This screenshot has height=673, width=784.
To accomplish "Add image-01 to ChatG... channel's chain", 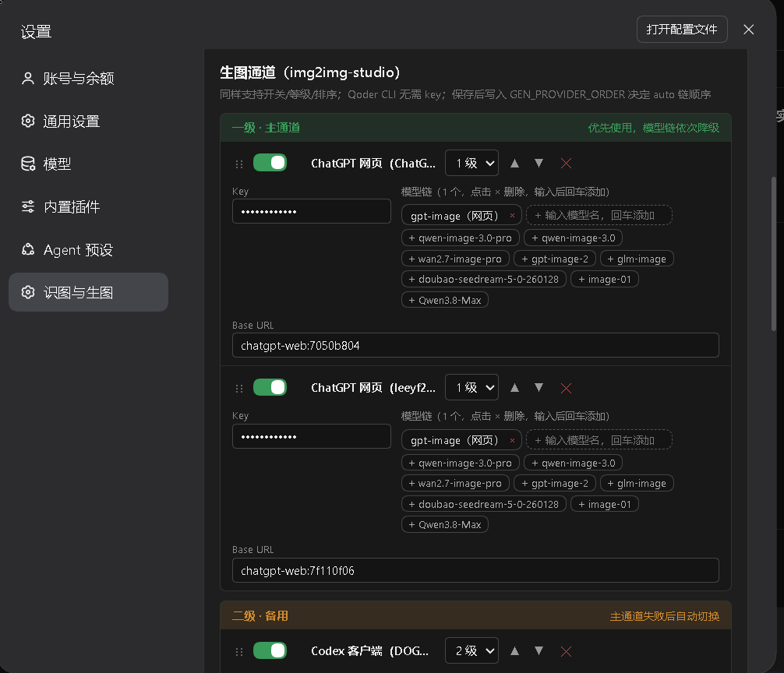I will pyautogui.click(x=605, y=280).
